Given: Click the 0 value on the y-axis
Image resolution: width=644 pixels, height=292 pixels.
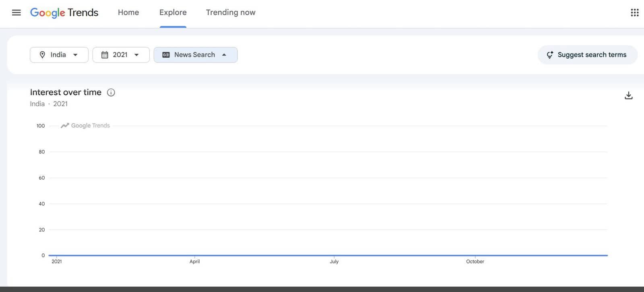Looking at the screenshot, I should click(43, 255).
